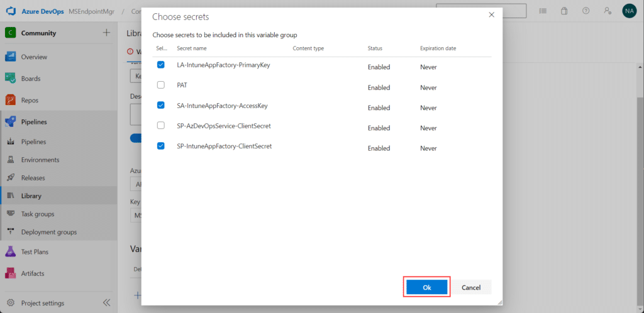Open the Repos sidebar icon
The width and height of the screenshot is (644, 313).
[x=10, y=100]
